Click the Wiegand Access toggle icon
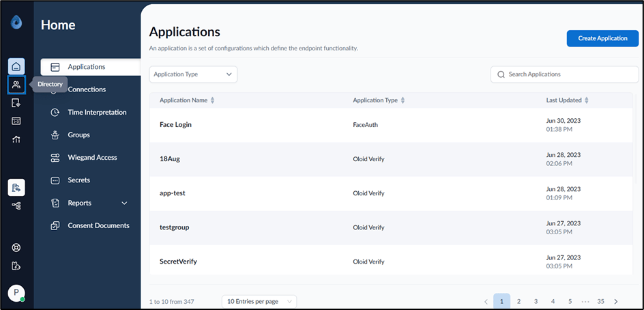The height and width of the screenshot is (310, 644). coord(55,158)
